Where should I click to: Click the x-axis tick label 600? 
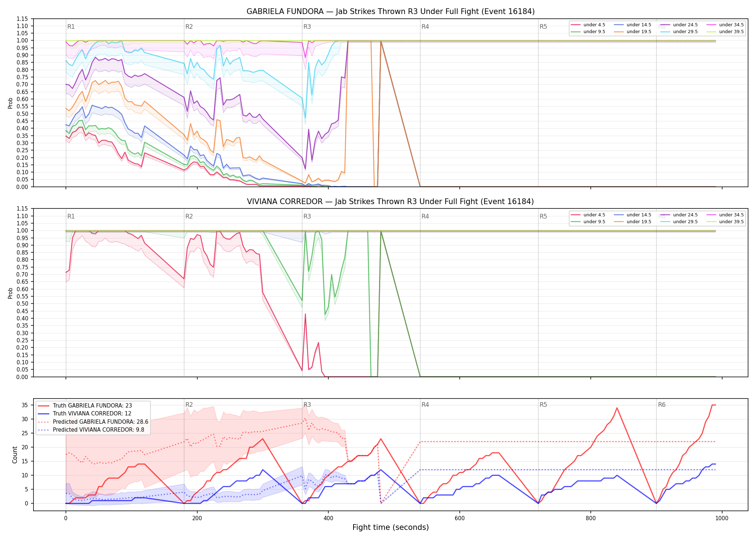pos(460,518)
